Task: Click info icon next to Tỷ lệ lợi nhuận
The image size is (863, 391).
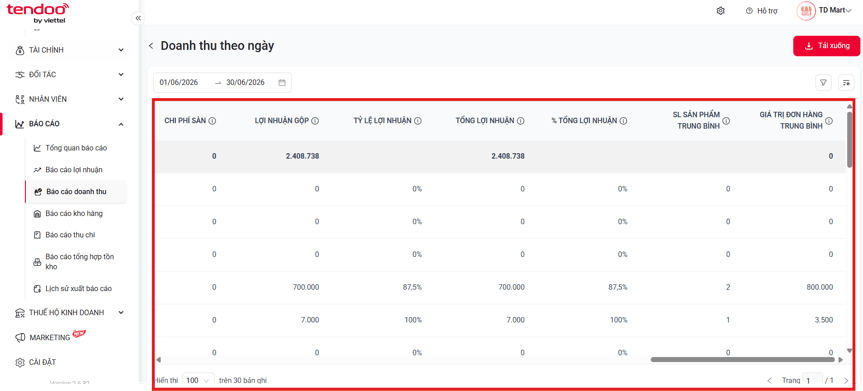Action: coord(418,121)
